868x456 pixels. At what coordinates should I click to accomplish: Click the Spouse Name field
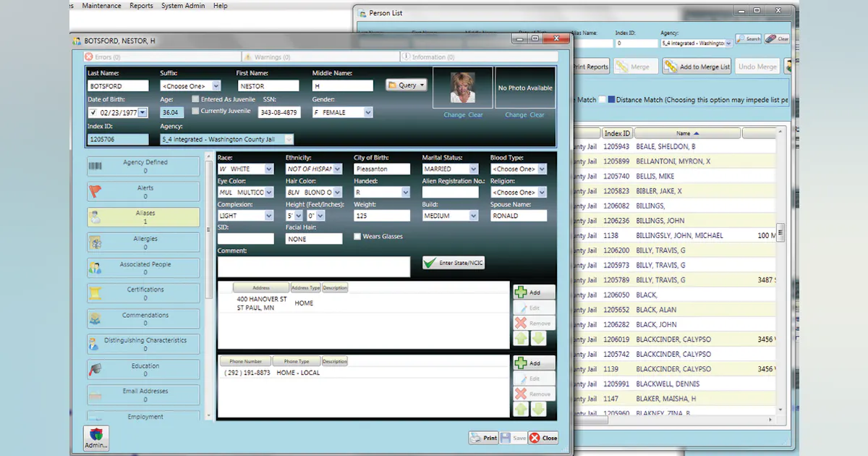point(519,216)
